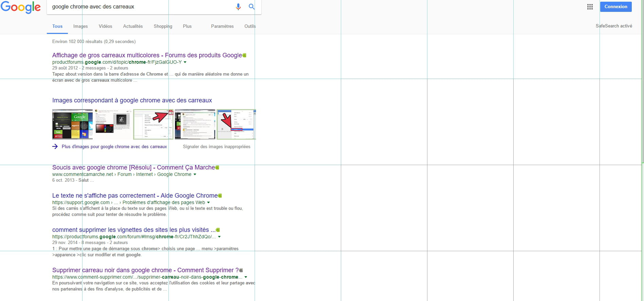Open the Paramètres menu
The image size is (644, 301).
tap(222, 26)
